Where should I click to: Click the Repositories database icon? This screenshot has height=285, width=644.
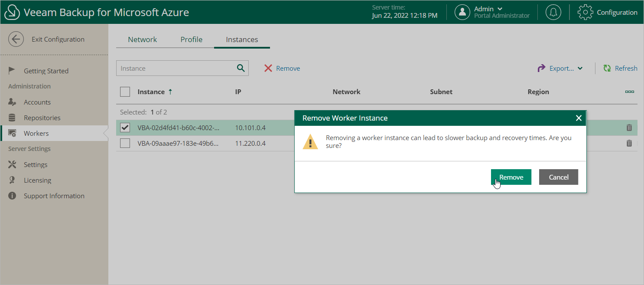point(12,118)
